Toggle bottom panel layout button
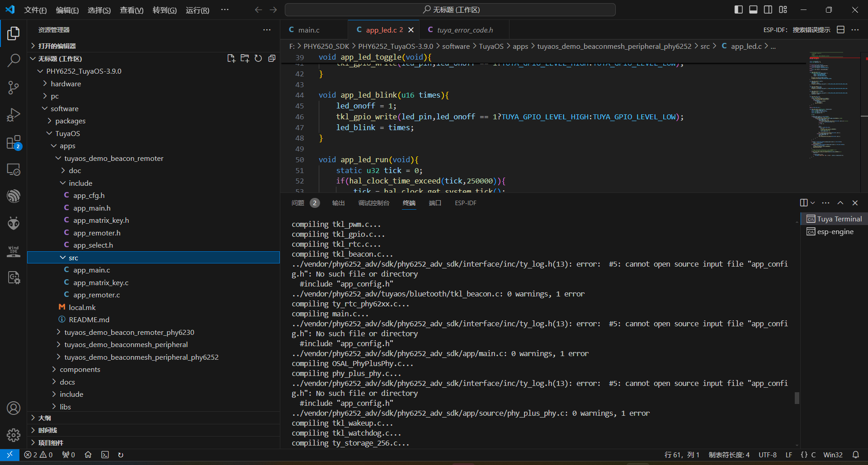 [x=753, y=9]
